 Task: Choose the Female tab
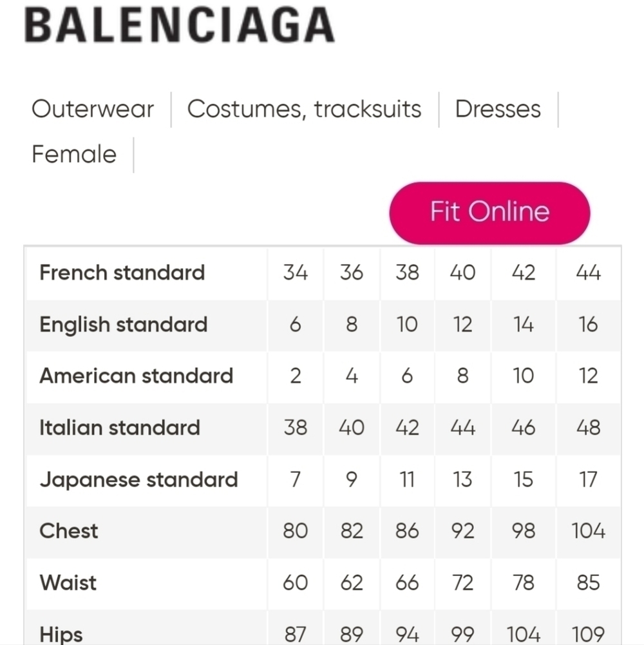74,155
